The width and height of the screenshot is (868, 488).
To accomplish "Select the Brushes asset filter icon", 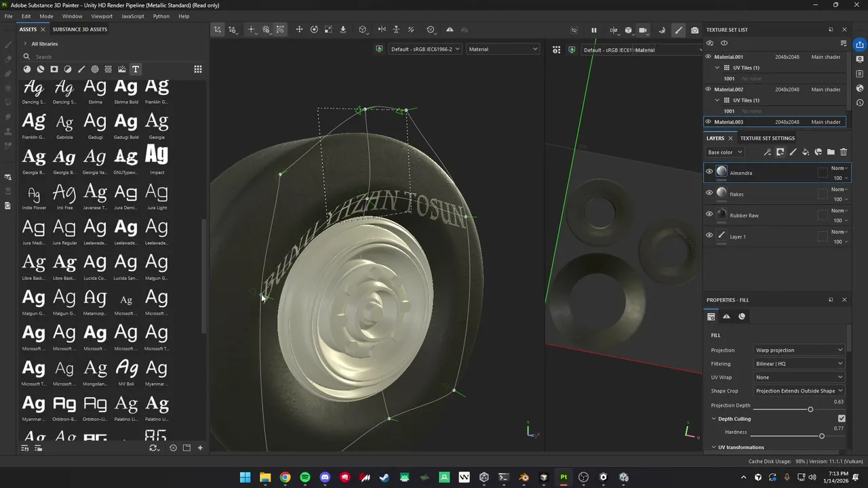I will (81, 69).
